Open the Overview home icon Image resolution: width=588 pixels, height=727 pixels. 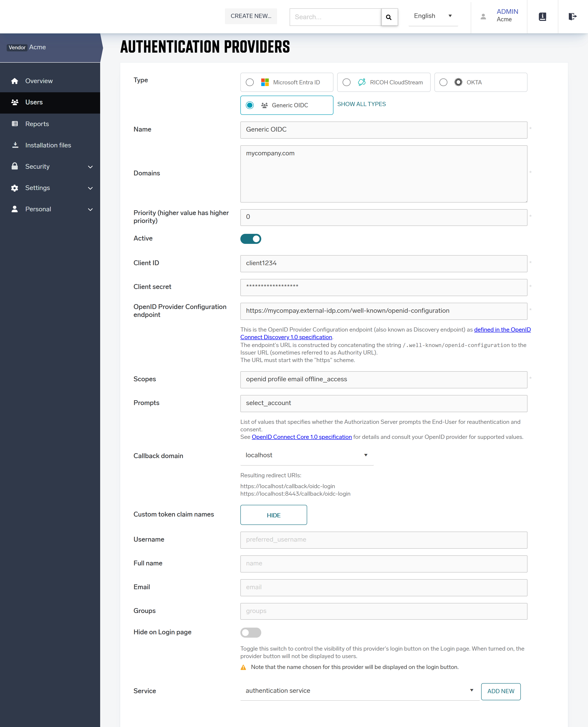point(15,81)
